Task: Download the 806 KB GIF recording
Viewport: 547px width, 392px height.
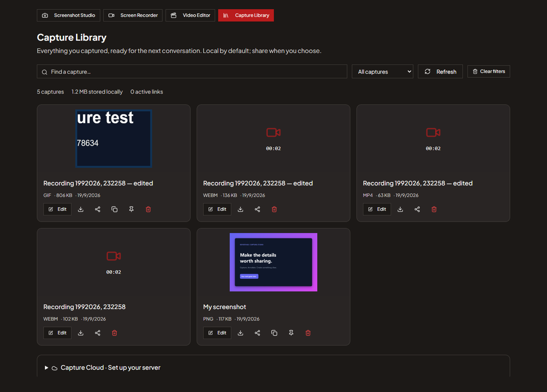Action: pyautogui.click(x=81, y=209)
